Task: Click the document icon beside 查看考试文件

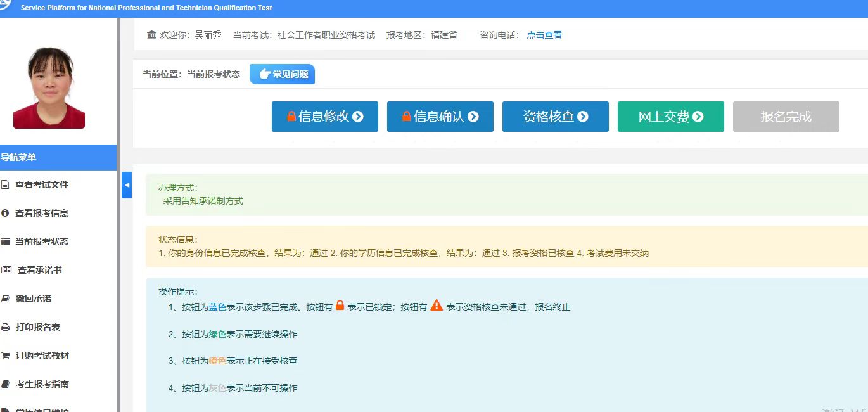Action: click(6, 185)
